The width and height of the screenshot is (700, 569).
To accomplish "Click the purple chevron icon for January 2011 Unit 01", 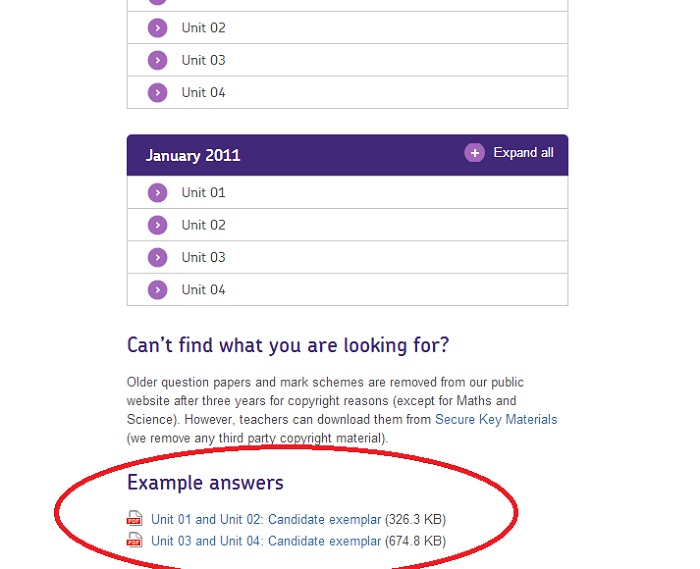I will pos(157,193).
